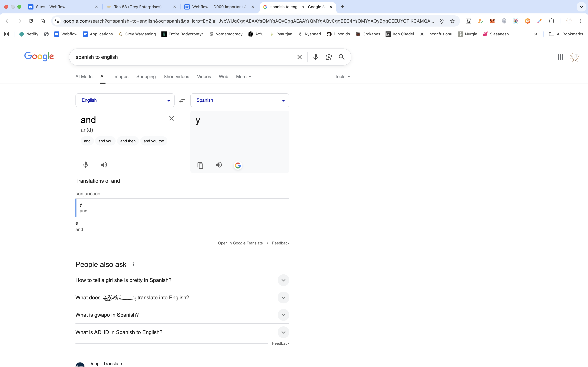
Task: Open the Google apps grid
Action: click(x=560, y=57)
